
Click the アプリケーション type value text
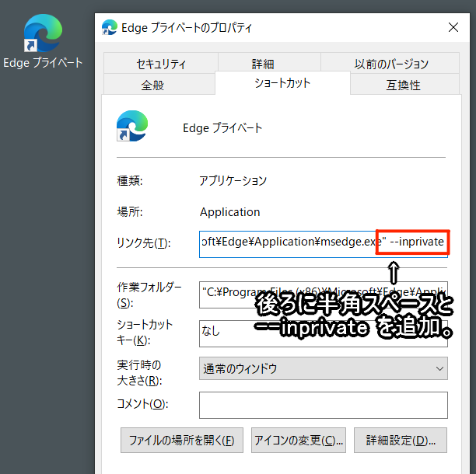point(233,181)
